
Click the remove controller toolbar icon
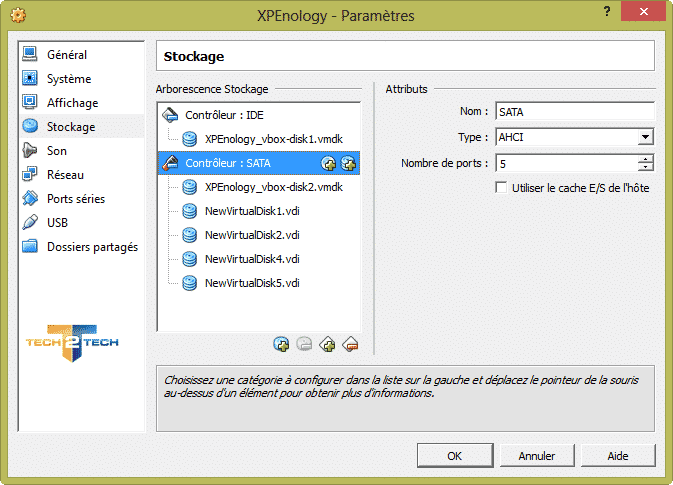coord(351,344)
